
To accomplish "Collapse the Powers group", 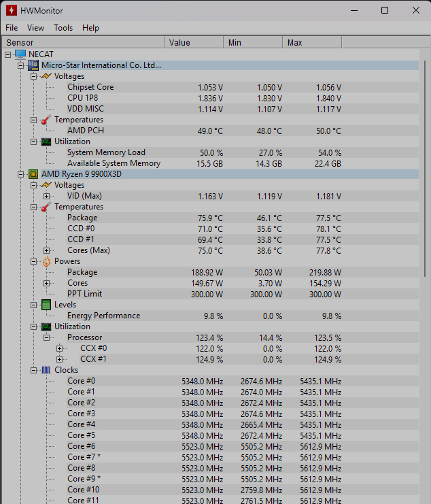I will pos(33,262).
